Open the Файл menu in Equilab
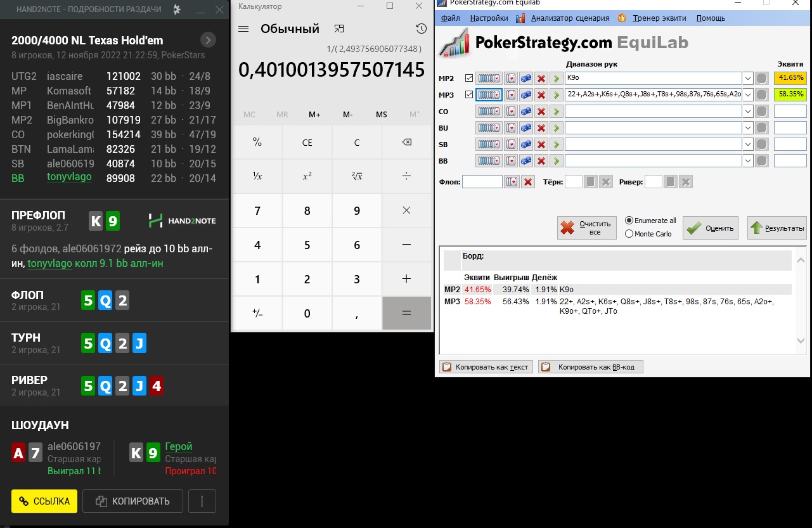Viewport: 812px width, 528px height. coord(450,18)
